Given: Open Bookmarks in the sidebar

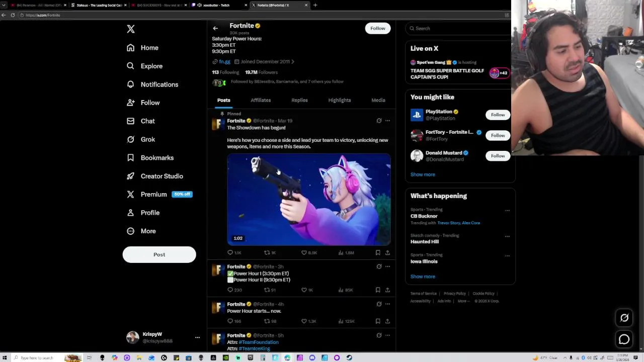Looking at the screenshot, I should pyautogui.click(x=150, y=158).
